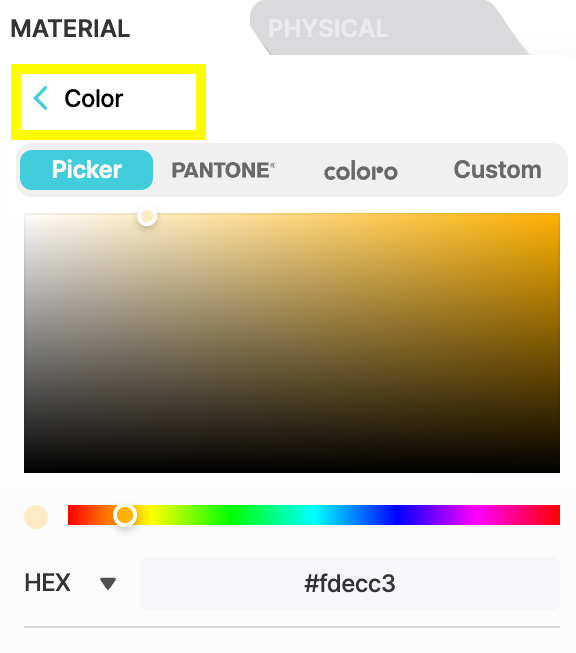The image size is (576, 653).
Task: Select the Picker mode tab
Action: coord(87,170)
